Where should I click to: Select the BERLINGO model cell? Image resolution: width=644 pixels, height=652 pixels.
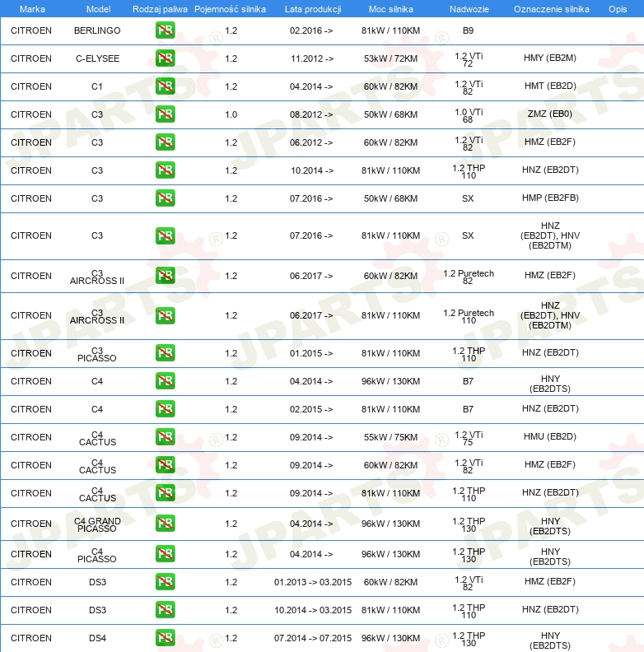click(97, 30)
